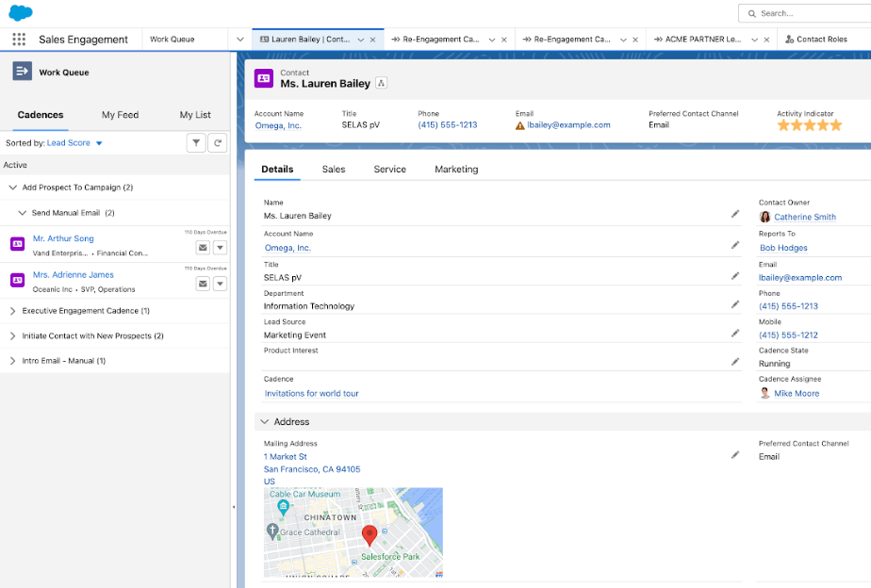Click the search magnifier icon

tap(751, 13)
